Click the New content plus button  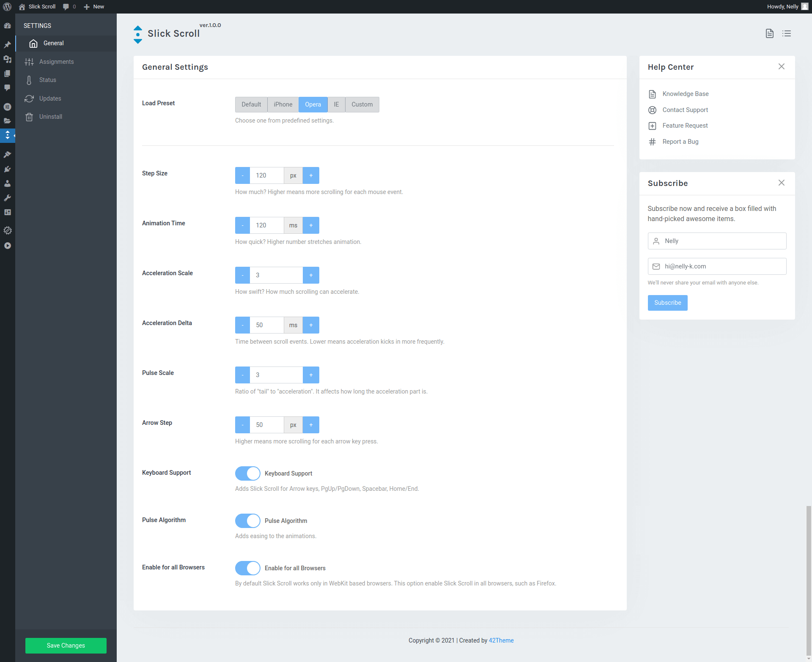[x=94, y=7]
